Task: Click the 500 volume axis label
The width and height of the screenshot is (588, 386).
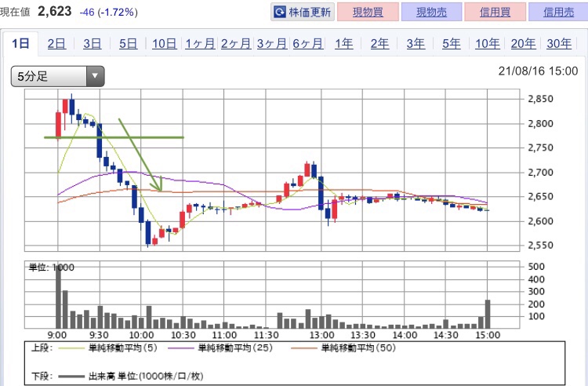Action: (536, 267)
